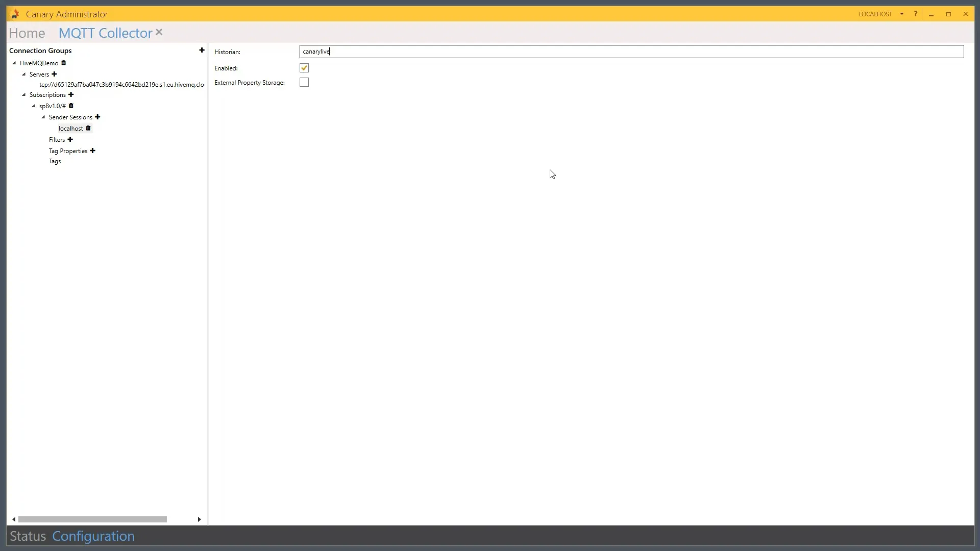Add a subscription under Subscriptions
The image size is (980, 551).
point(71,94)
